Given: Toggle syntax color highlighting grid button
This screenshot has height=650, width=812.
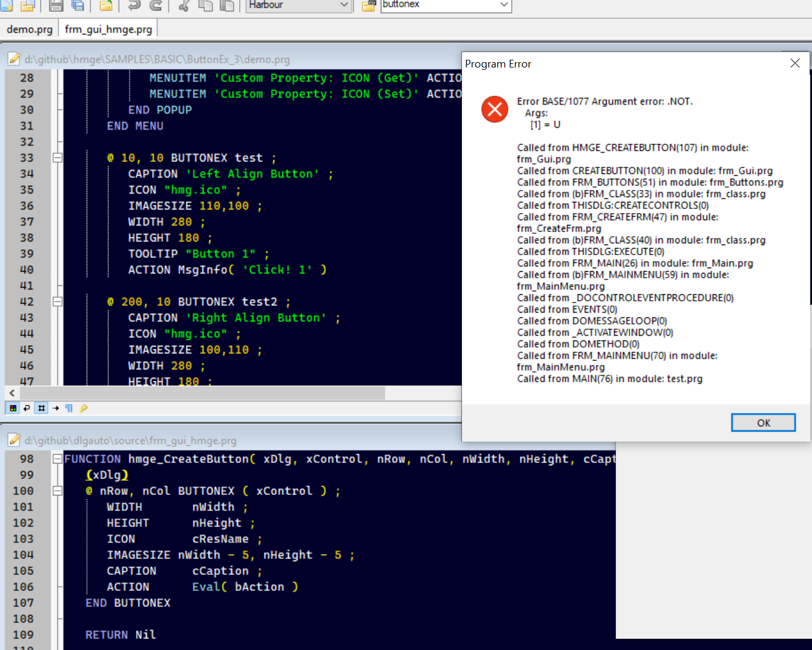Looking at the screenshot, I should coord(13,408).
